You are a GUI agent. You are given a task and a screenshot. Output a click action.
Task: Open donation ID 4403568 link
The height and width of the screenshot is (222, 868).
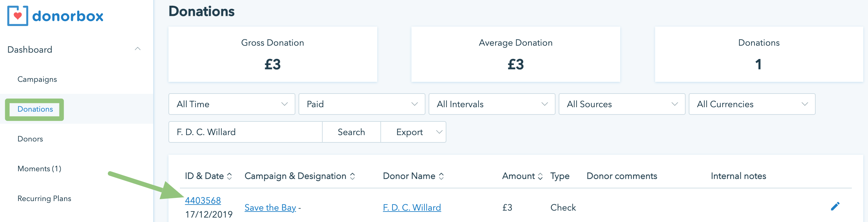(x=203, y=200)
